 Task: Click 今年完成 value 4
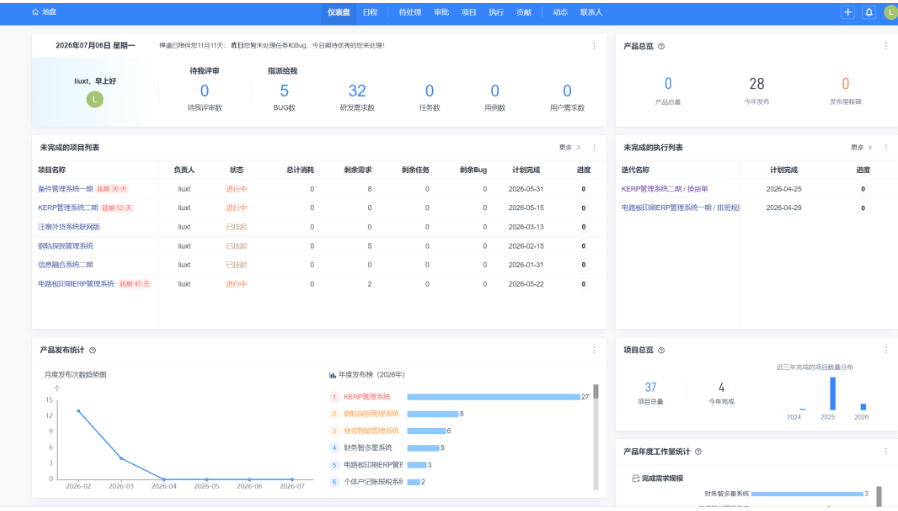tap(721, 388)
